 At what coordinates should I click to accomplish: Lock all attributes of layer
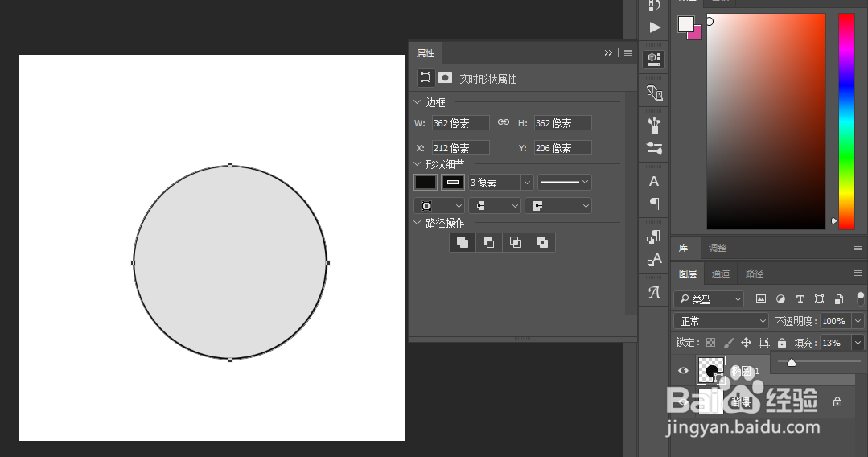coord(782,343)
